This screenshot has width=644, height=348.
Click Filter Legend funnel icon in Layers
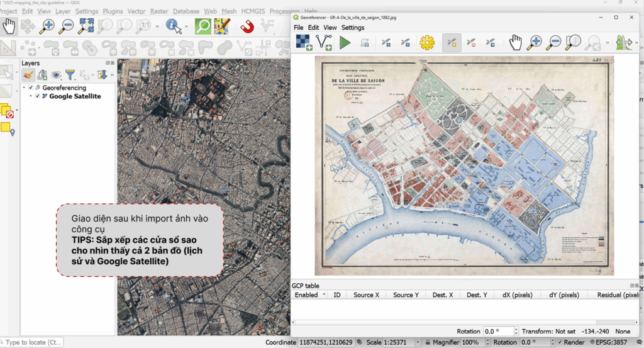tap(70, 75)
